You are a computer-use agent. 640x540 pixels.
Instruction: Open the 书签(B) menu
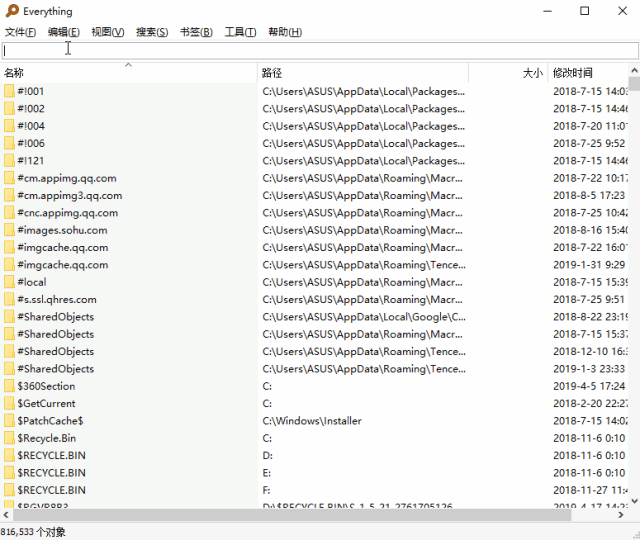click(x=196, y=32)
